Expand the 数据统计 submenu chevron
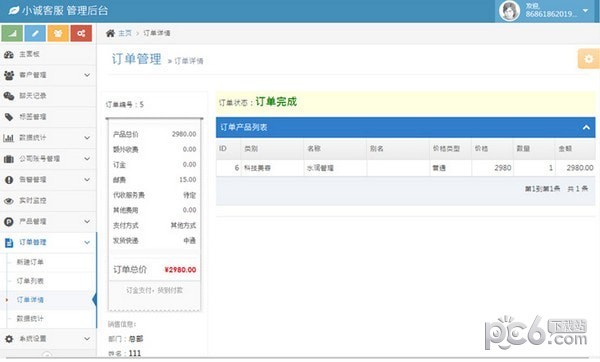 point(87,138)
